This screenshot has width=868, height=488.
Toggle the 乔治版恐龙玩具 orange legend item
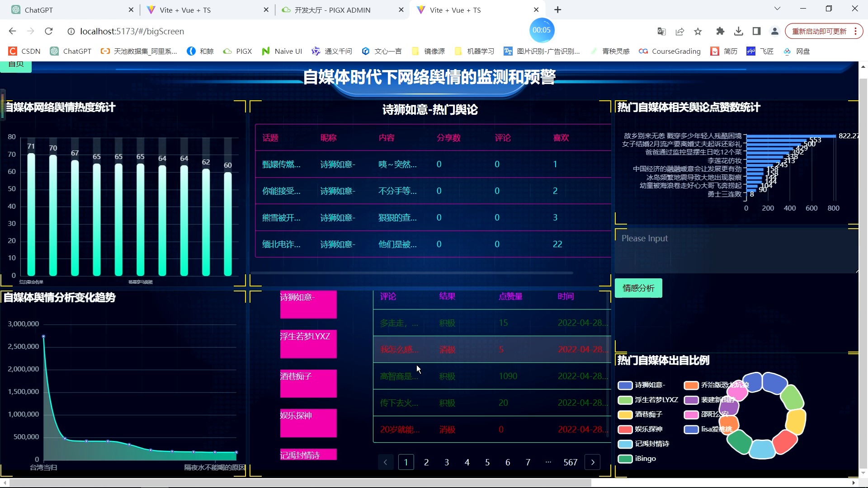[x=717, y=385]
